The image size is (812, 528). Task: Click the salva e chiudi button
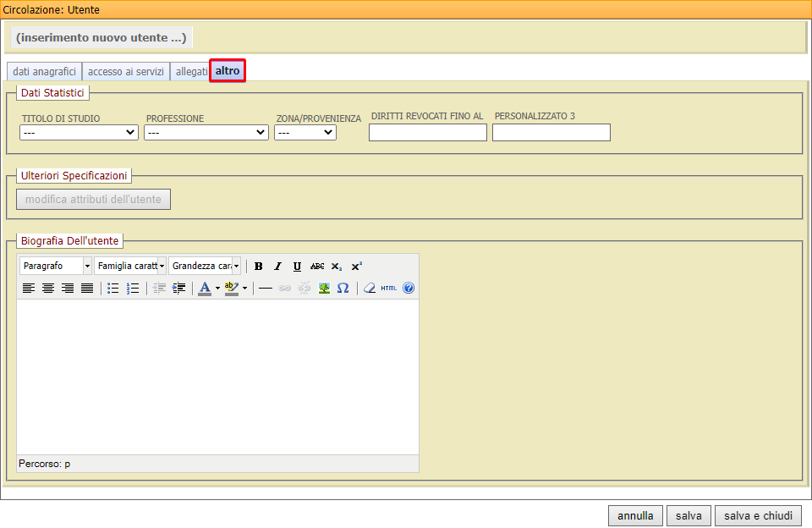pyautogui.click(x=758, y=515)
